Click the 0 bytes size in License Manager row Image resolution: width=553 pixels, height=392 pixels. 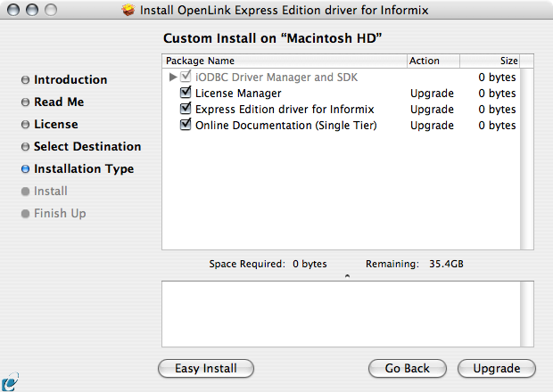pyautogui.click(x=497, y=94)
